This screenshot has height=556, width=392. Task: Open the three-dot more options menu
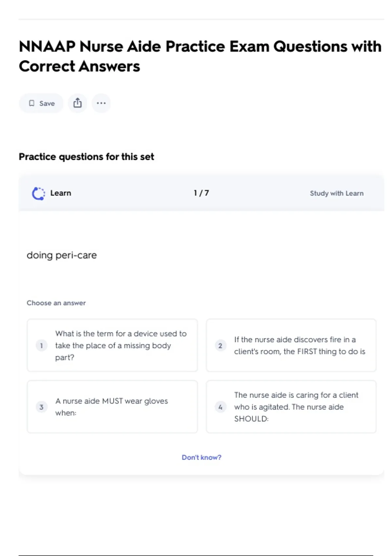[x=101, y=103]
